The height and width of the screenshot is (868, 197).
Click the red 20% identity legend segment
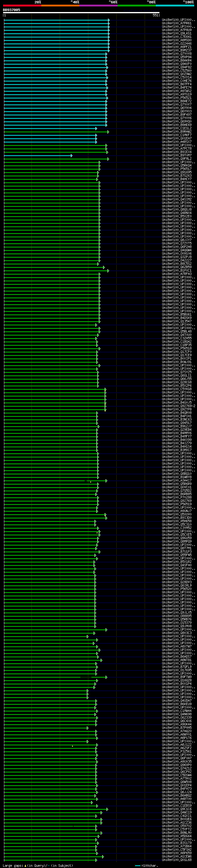tap(22, 6)
